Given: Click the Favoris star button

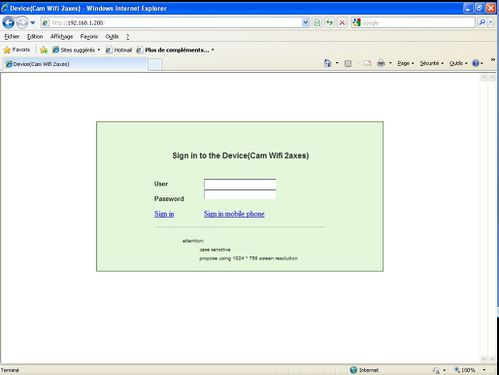Looking at the screenshot, I should pos(17,50).
